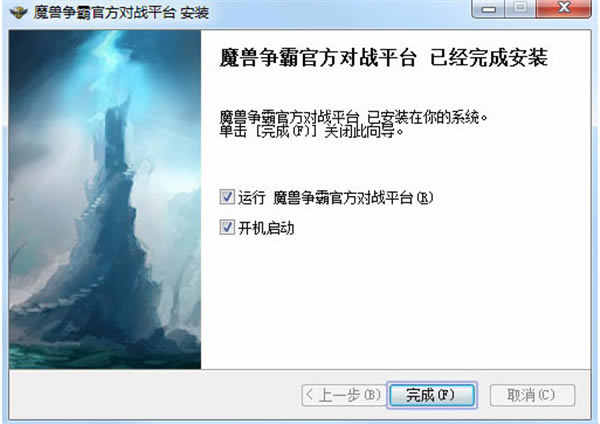The image size is (600, 424).
Task: Click the disabled maximize button
Action: (520, 8)
